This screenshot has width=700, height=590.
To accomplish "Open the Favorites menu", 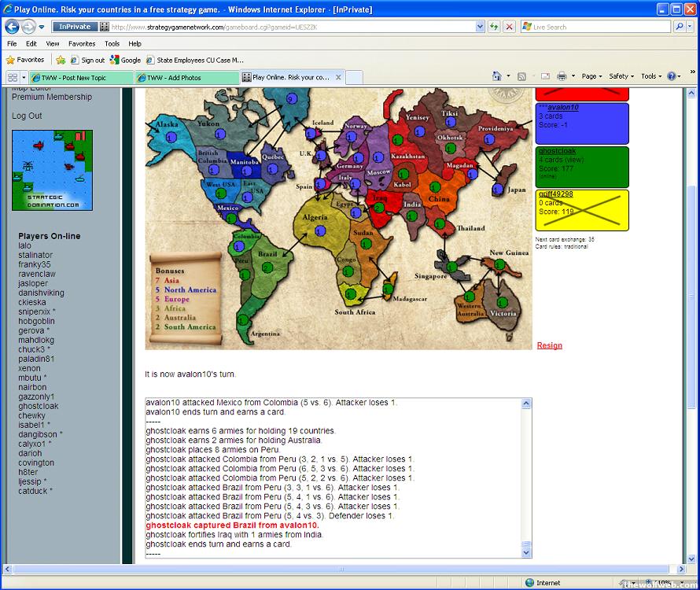I will [x=82, y=43].
